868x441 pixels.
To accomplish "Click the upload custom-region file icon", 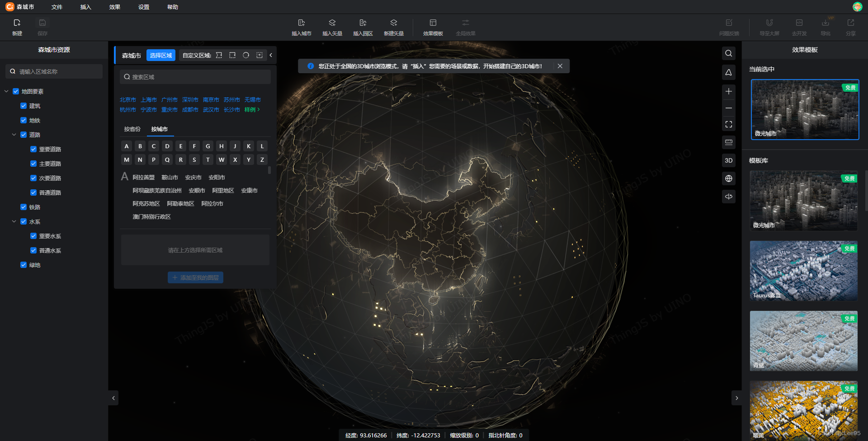I will pyautogui.click(x=259, y=55).
